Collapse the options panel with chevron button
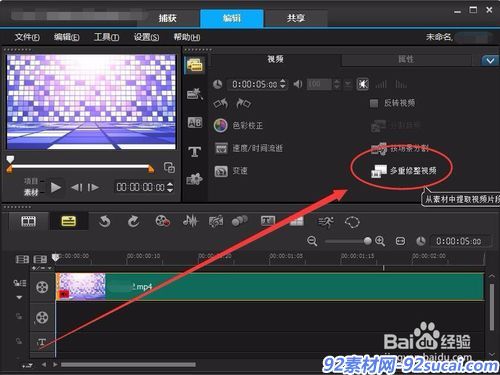This screenshot has width=500, height=375. pyautogui.click(x=490, y=61)
